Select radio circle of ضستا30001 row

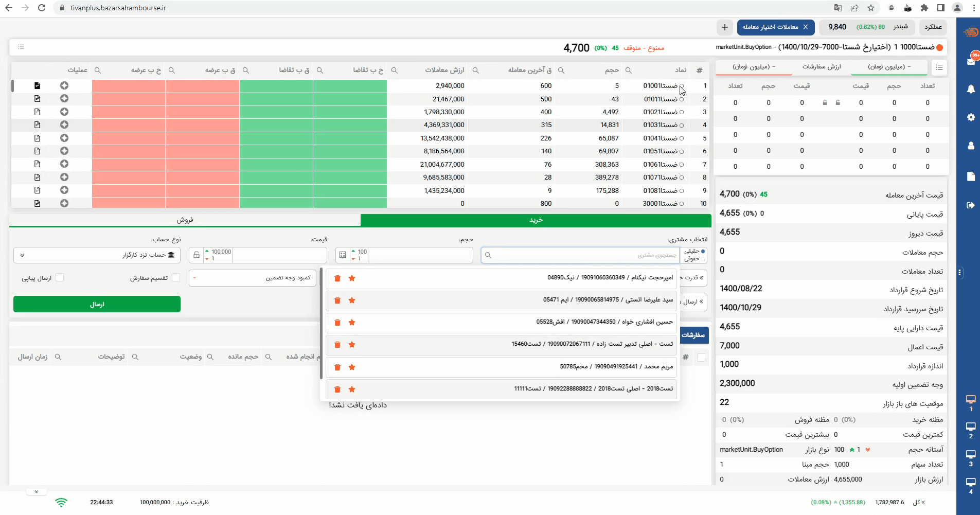(x=682, y=204)
